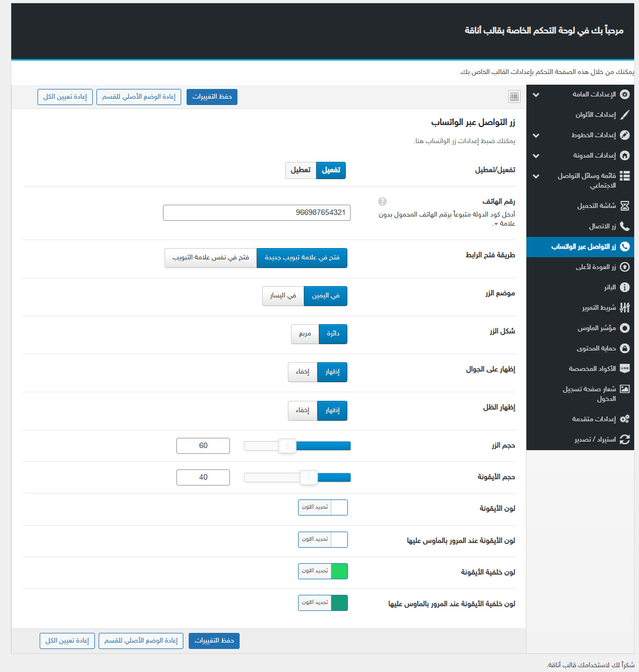Expand قائمة وسائل التواصل الاجتماعي chevron
The height and width of the screenshot is (672, 639).
536,176
